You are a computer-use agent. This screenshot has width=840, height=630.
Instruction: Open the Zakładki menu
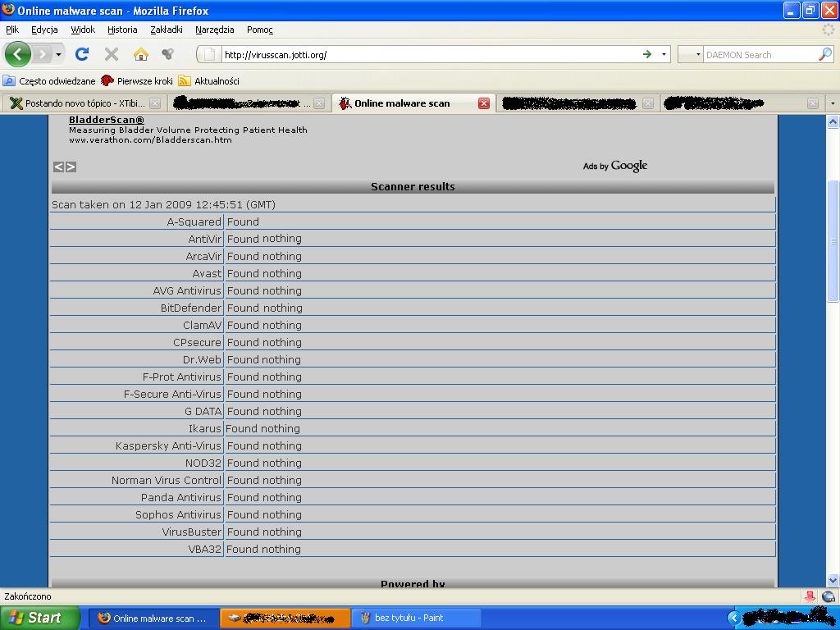pos(166,30)
